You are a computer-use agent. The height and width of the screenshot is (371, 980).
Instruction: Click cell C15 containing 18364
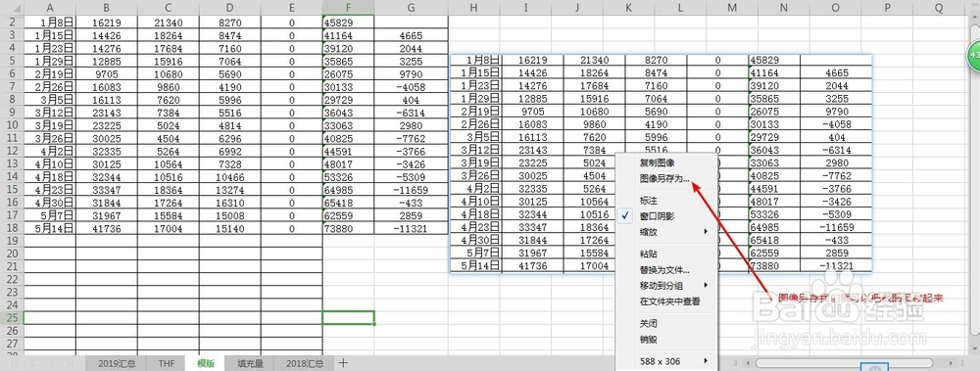click(x=169, y=190)
